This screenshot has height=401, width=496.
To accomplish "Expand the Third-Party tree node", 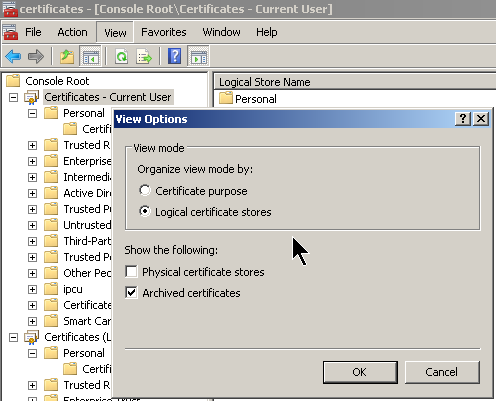I will pos(32,241).
